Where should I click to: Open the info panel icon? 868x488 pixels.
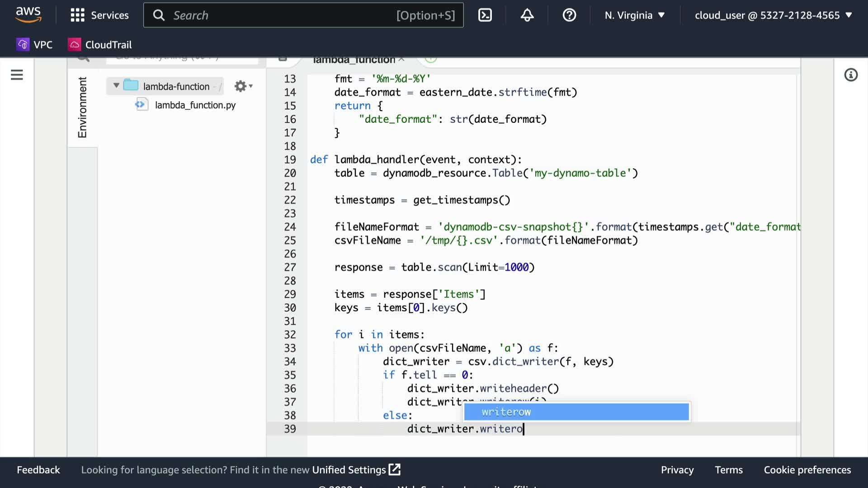pyautogui.click(x=851, y=75)
